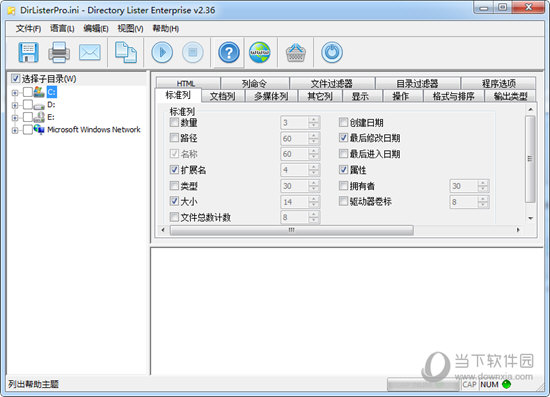The height and width of the screenshot is (397, 550).
Task: Open the 编辑(E) menu
Action: coord(96,28)
